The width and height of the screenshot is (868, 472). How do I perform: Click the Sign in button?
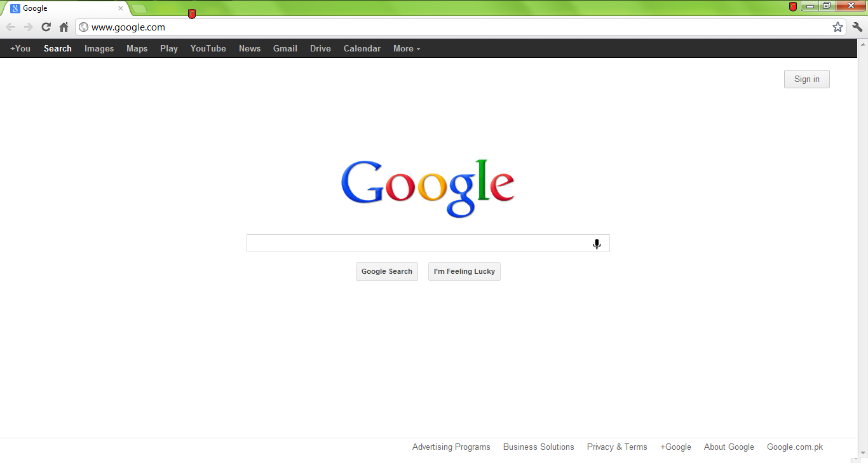click(807, 79)
